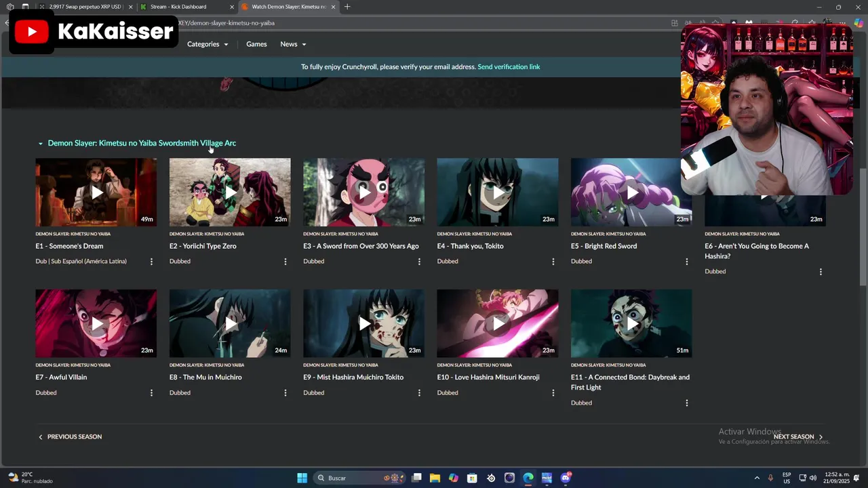
Task: Open more options for E7 Awful Villain
Action: [151, 393]
